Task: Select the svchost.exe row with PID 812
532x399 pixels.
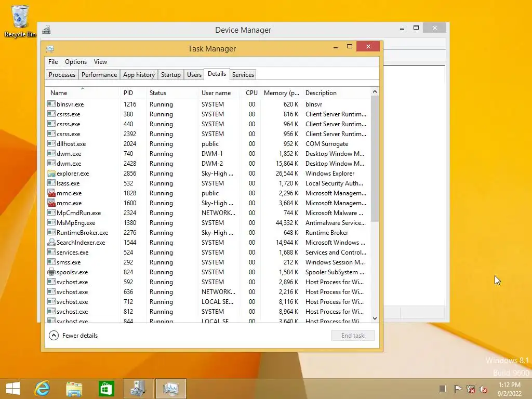Action: 208,312
